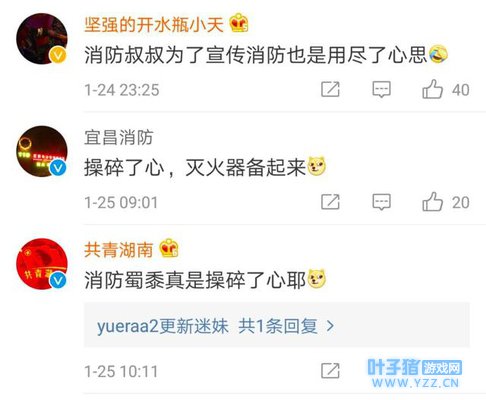Screen dimensions: 486x400
Task: Like the 宜昌消防 comment
Action: [433, 202]
